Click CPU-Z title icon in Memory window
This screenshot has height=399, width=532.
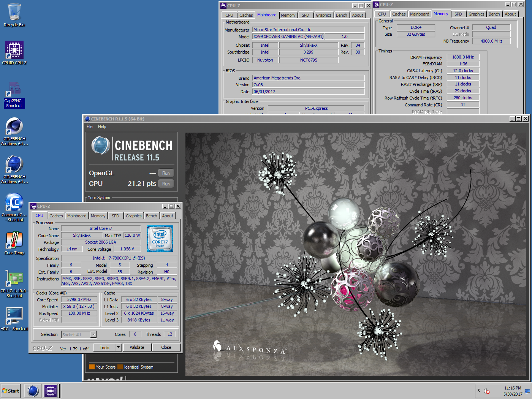[x=376, y=5]
